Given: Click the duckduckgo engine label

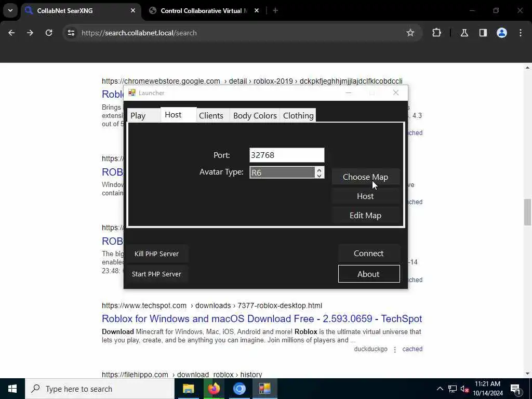Looking at the screenshot, I should pos(370,349).
